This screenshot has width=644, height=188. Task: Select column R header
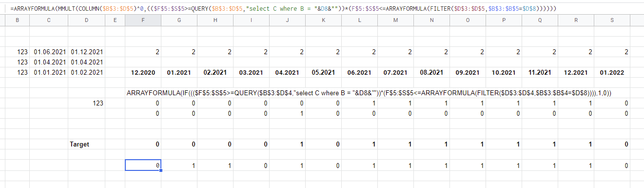[576, 20]
